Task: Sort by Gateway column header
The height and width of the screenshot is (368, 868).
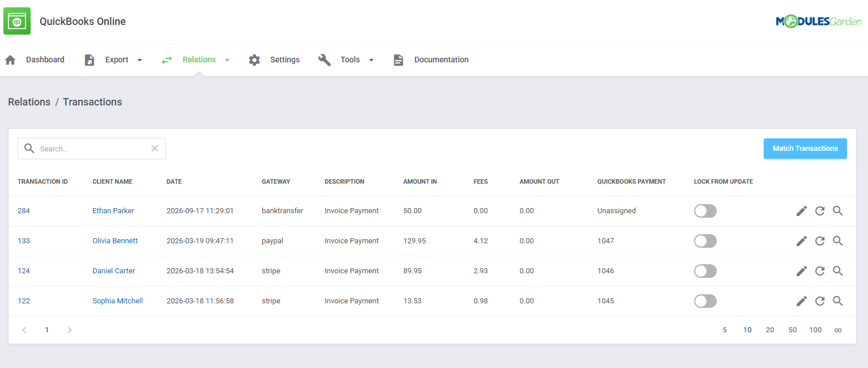Action: pos(276,182)
